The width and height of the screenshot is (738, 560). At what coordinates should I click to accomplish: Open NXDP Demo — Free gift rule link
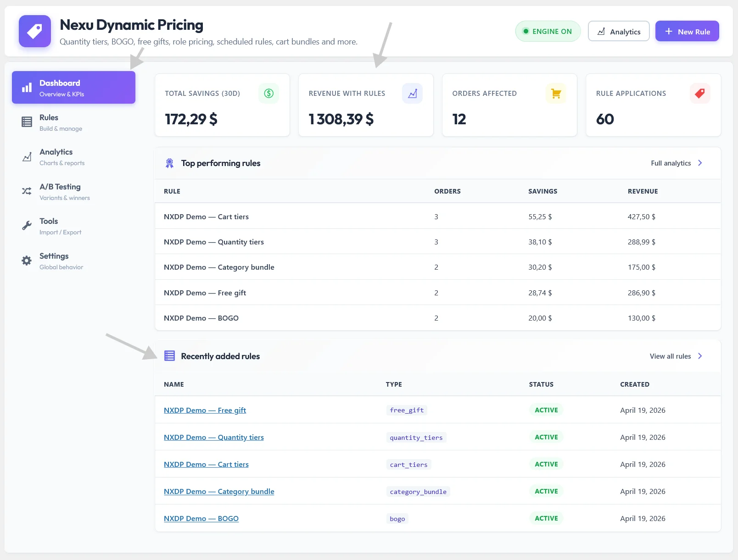(205, 410)
